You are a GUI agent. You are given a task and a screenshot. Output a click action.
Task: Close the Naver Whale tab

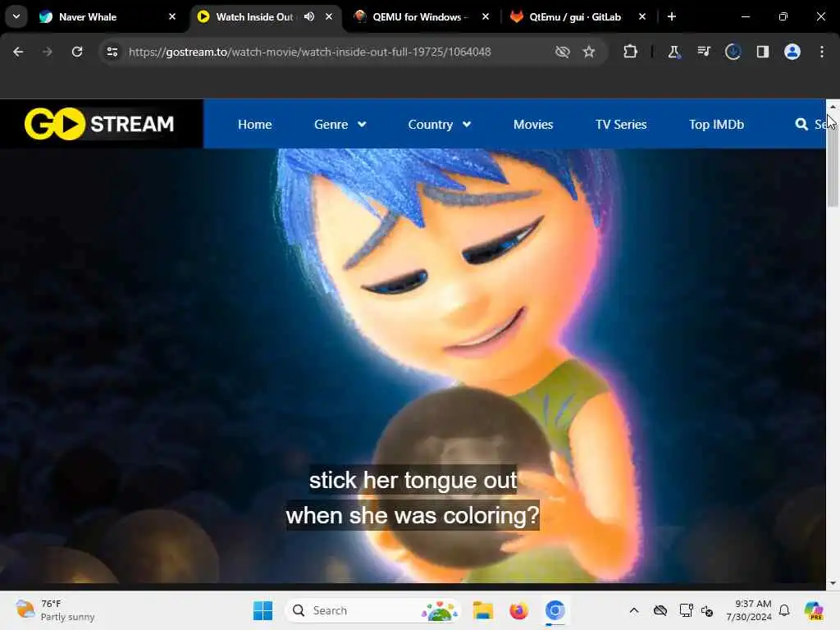point(172,16)
